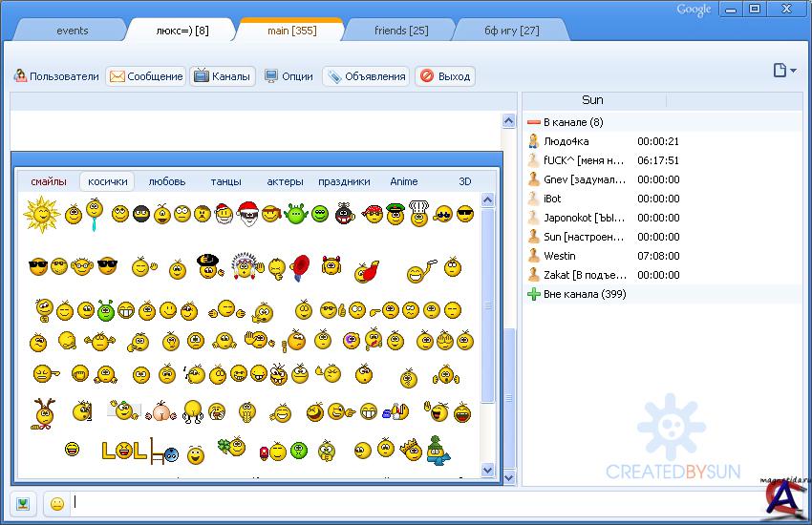Open emoticon picker via smiley button
This screenshot has width=812, height=525.
point(57,504)
